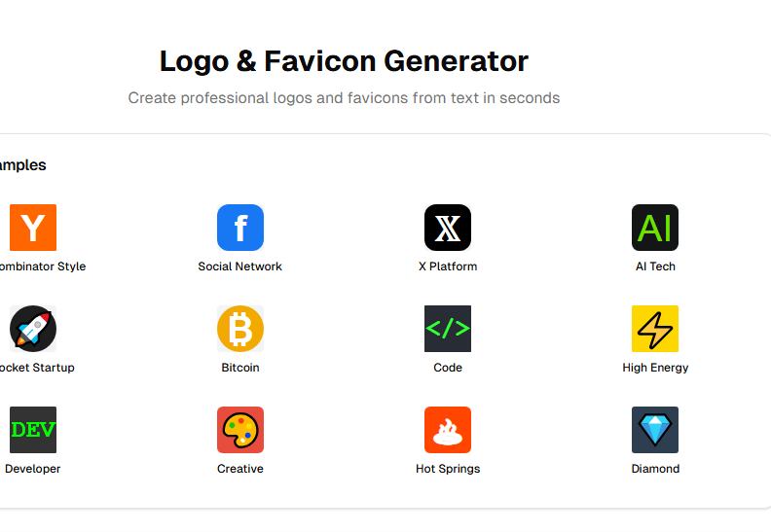Click the subtitle about creating professional logos
771x532 pixels.
coord(345,98)
